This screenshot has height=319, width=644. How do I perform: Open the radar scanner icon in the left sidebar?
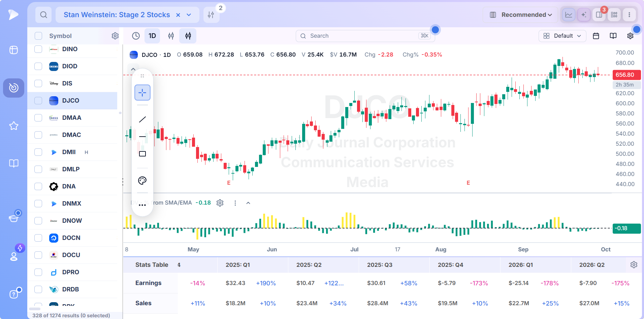pyautogui.click(x=14, y=88)
